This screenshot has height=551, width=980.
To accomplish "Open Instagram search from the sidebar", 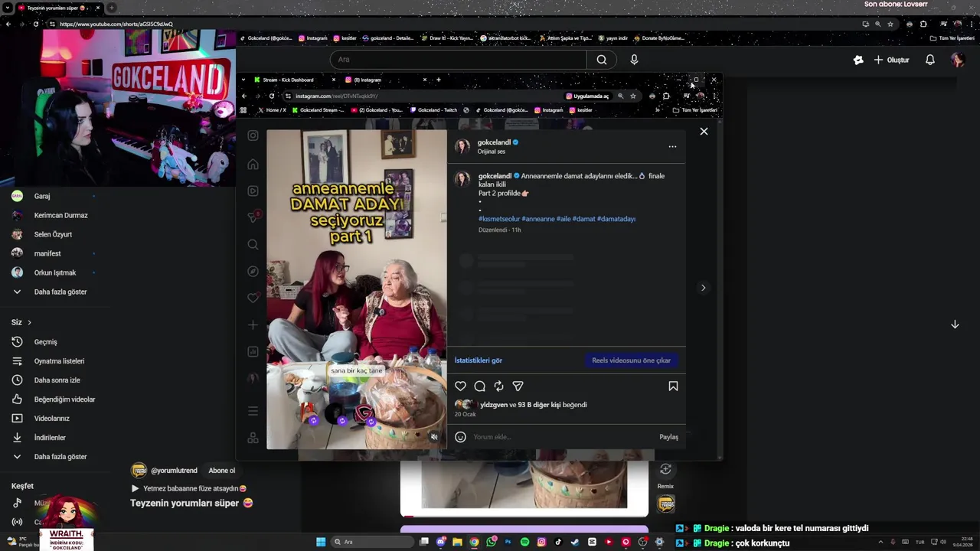I will click(253, 245).
